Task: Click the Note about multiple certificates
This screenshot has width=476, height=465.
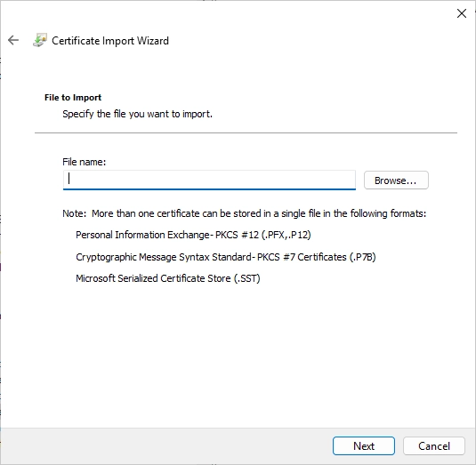Action: click(x=245, y=213)
